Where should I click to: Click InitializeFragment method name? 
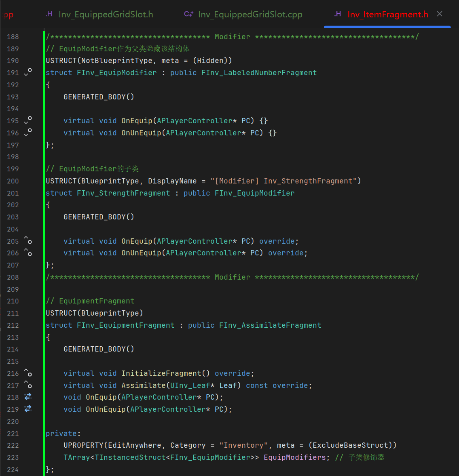coord(161,373)
